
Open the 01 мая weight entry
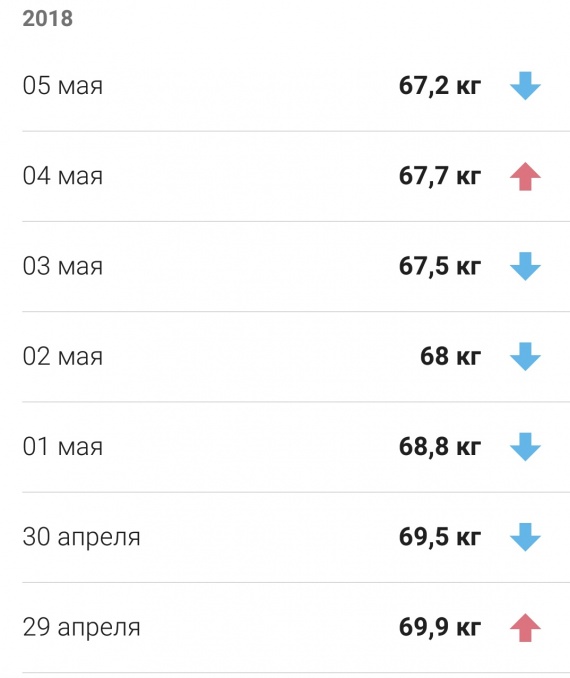pos(296,447)
